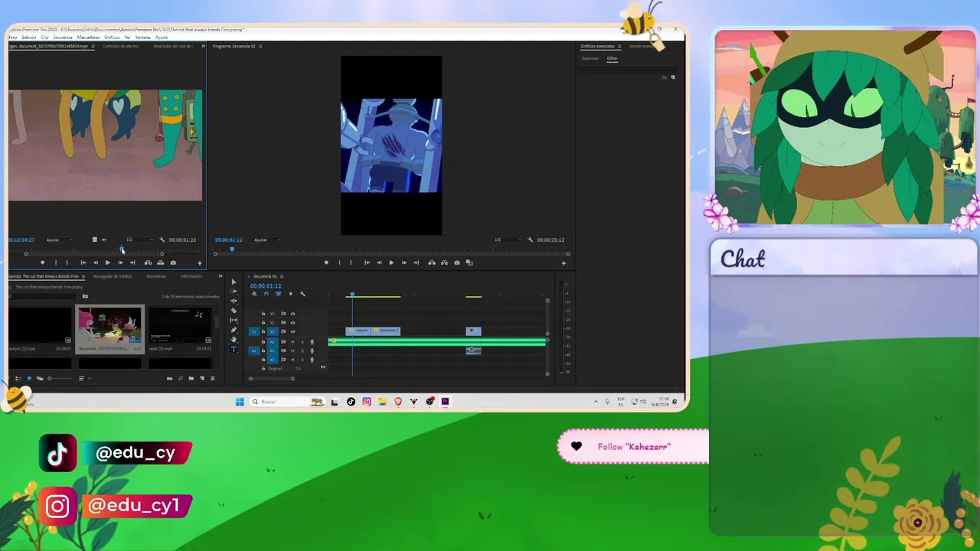980x551 pixels.
Task: Toggle V3 track visibility eye
Action: coord(292,314)
